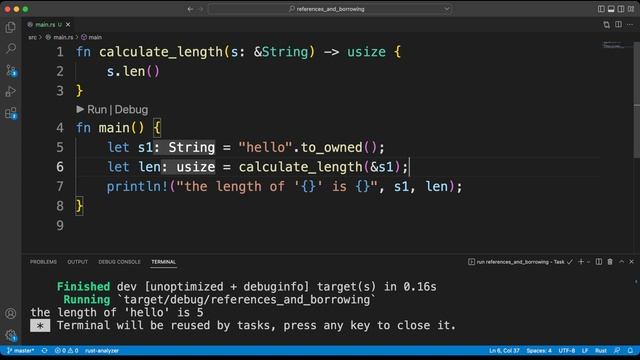The image size is (640, 360).
Task: Click line number 7 in the gutter
Action: click(x=60, y=187)
